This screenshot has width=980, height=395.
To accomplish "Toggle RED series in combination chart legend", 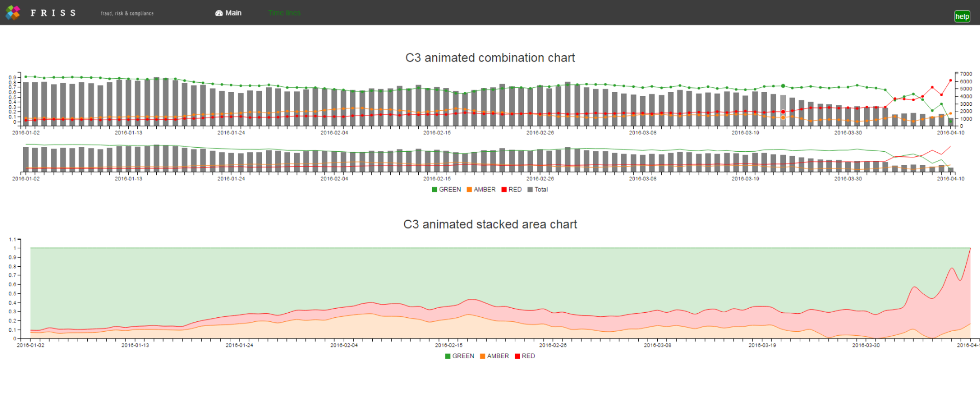I will 512,190.
